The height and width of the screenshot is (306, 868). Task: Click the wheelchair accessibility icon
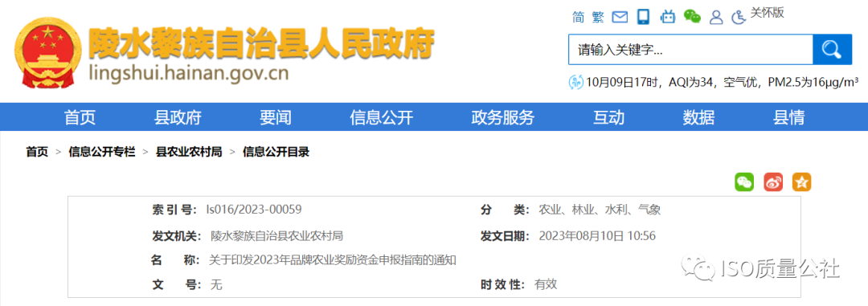tap(739, 17)
